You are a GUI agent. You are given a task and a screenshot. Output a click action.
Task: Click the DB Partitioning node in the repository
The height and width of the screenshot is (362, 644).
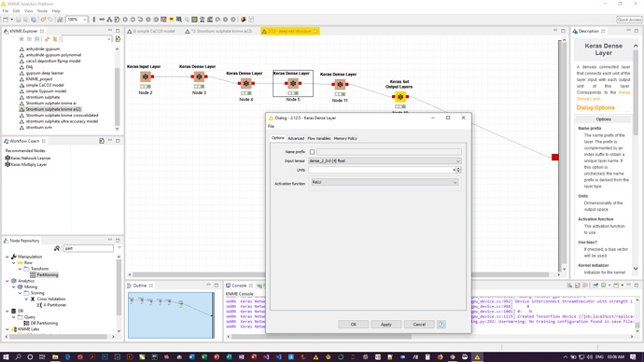pyautogui.click(x=41, y=323)
